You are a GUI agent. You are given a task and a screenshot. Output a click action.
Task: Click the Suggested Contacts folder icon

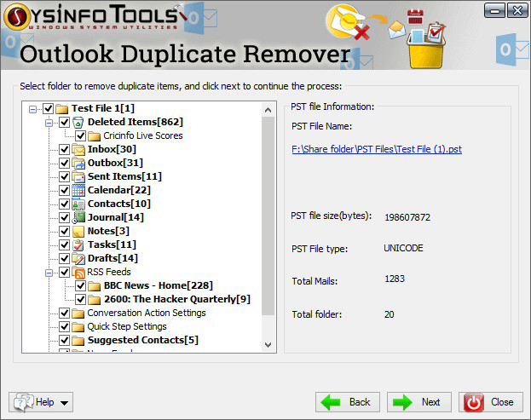[78, 341]
